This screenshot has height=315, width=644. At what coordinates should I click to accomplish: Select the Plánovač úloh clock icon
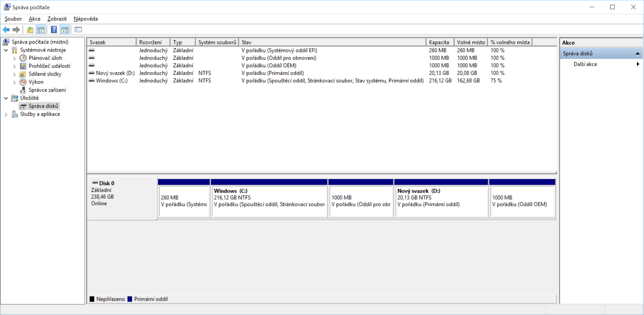(23, 58)
